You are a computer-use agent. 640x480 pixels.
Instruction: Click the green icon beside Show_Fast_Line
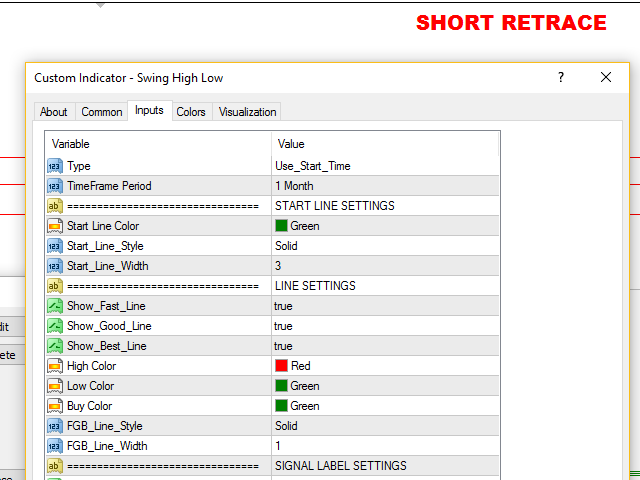point(55,306)
